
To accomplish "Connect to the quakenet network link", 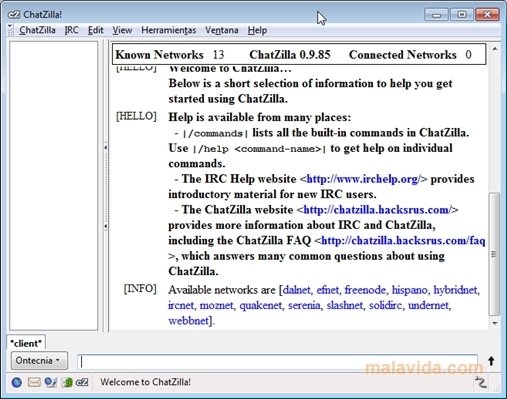I will (261, 305).
